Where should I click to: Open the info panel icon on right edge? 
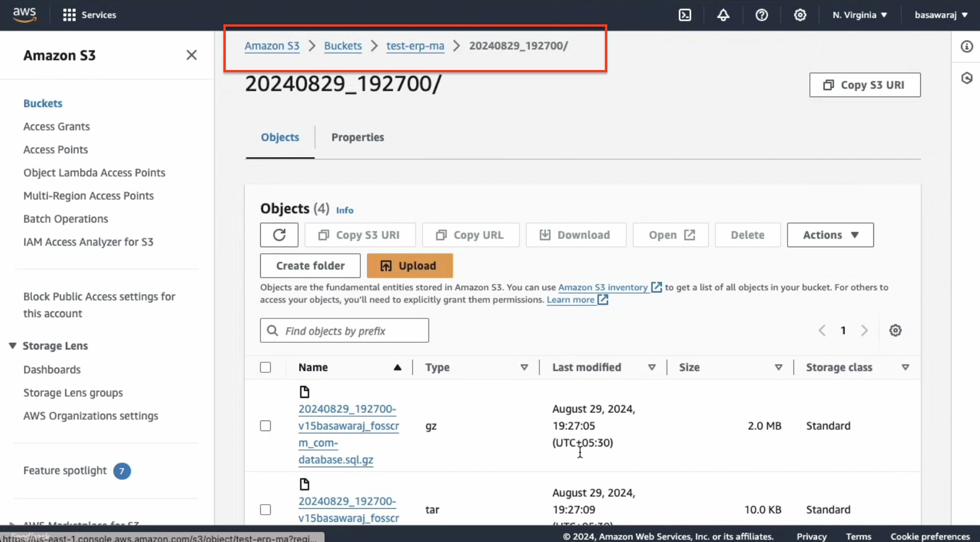[966, 46]
